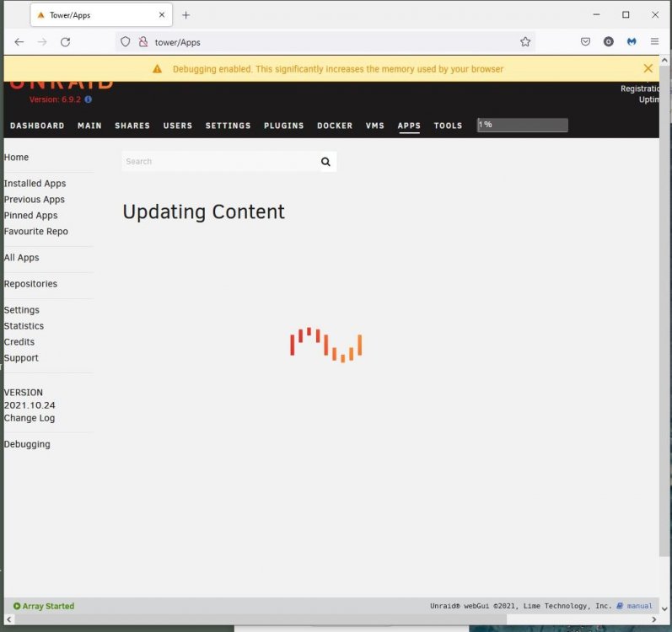Image resolution: width=672 pixels, height=632 pixels.
Task: Open Installed Apps in sidebar
Action: (35, 183)
